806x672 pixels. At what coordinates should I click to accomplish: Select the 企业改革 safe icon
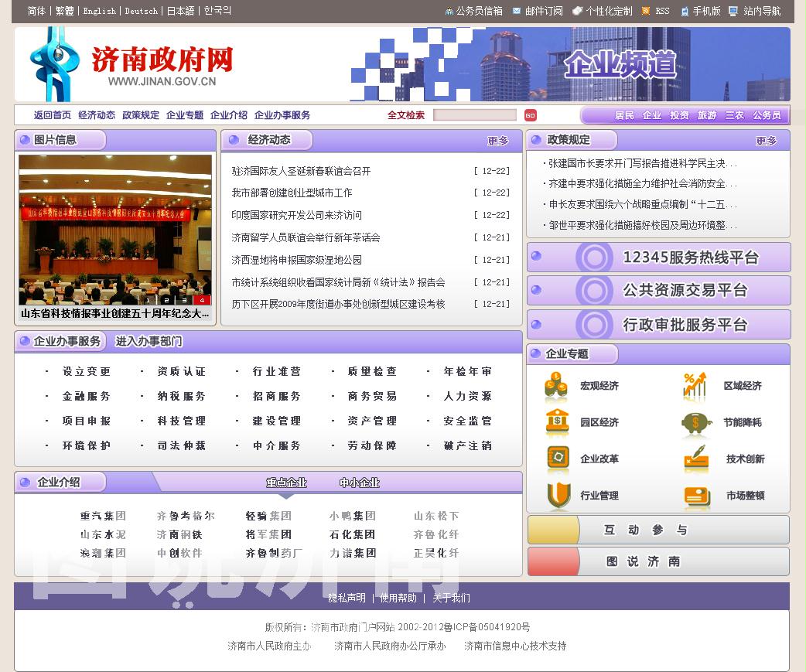tap(558, 459)
